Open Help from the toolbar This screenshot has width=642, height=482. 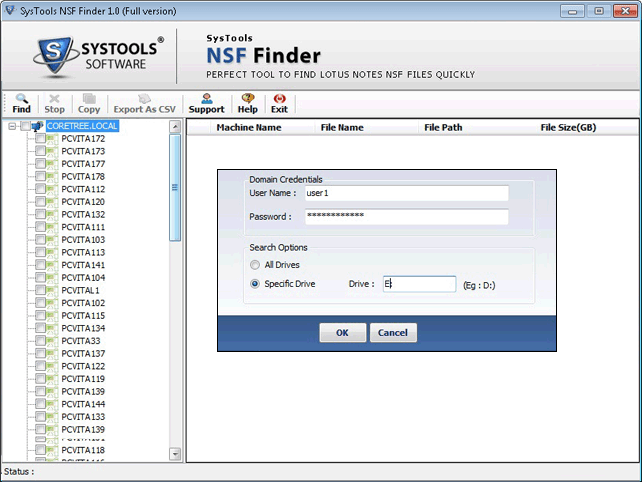[248, 104]
